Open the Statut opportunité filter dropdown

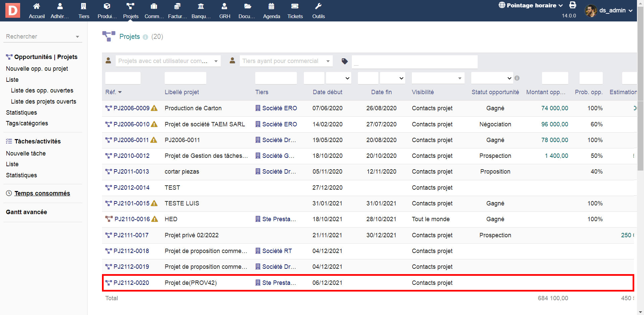click(492, 78)
